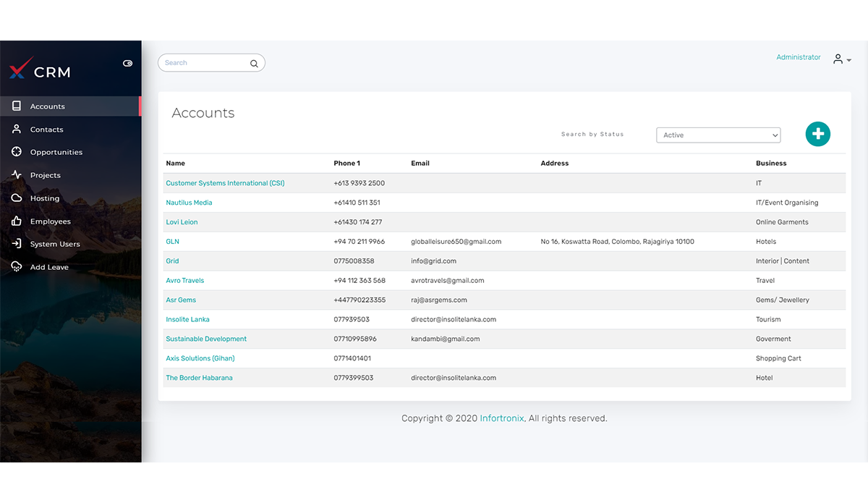Click the Projects pulse icon
This screenshot has width=868, height=503.
pos(17,175)
